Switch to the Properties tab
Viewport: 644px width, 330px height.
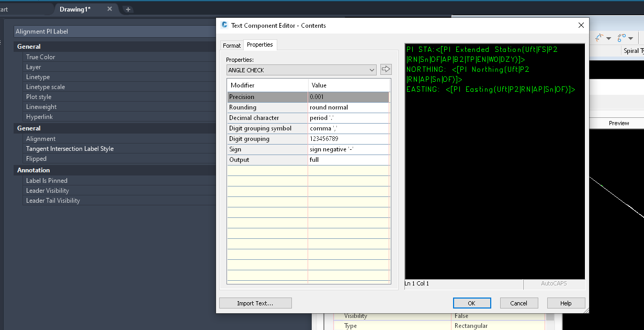tap(260, 45)
